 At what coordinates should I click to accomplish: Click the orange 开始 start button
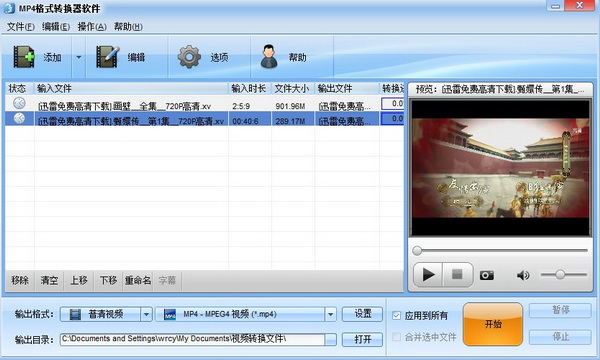[x=493, y=324]
